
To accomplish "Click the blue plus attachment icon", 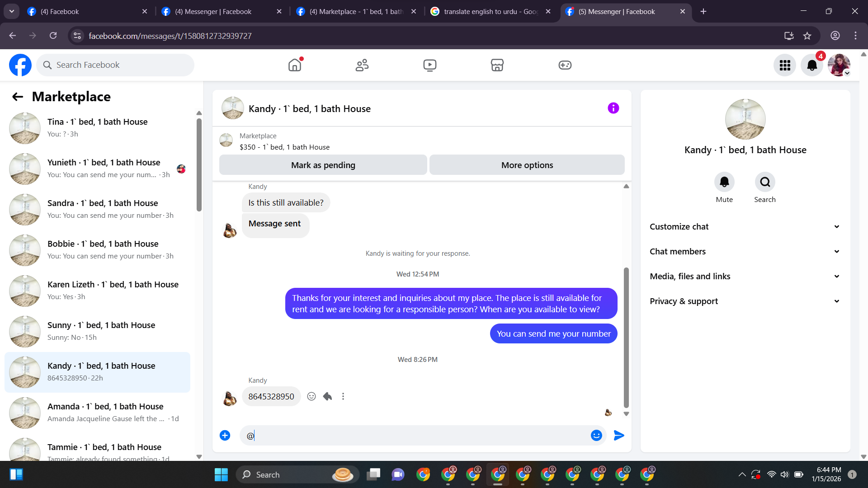I will click(x=225, y=435).
